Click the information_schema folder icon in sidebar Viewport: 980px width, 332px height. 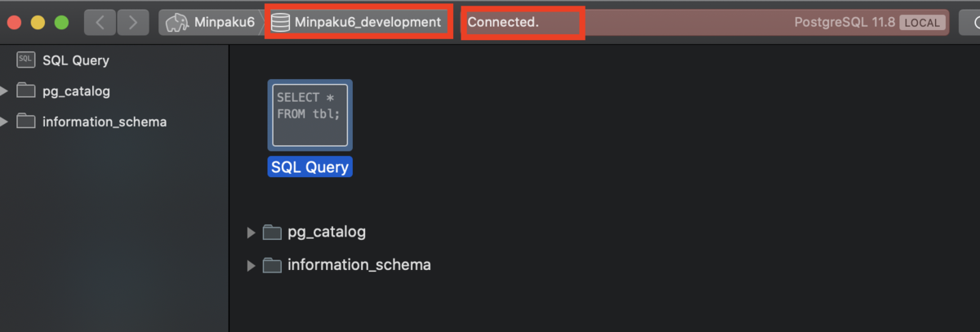point(25,122)
